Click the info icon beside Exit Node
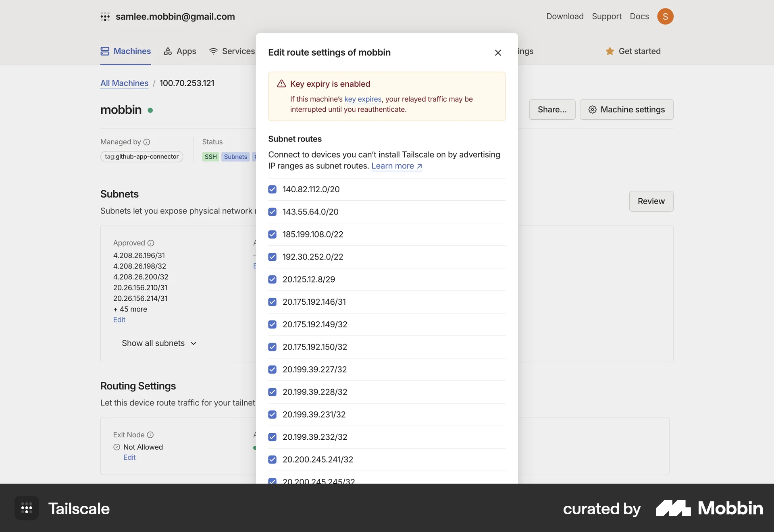The height and width of the screenshot is (532, 774). (x=150, y=435)
